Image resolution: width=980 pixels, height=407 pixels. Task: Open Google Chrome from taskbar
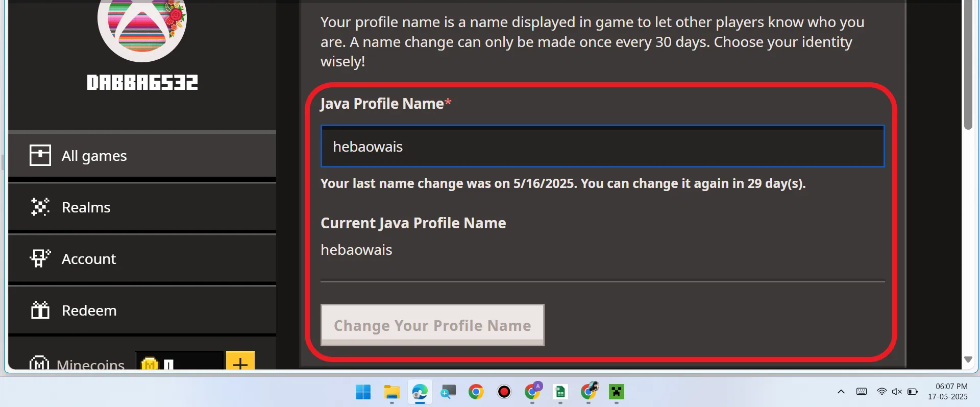(476, 392)
